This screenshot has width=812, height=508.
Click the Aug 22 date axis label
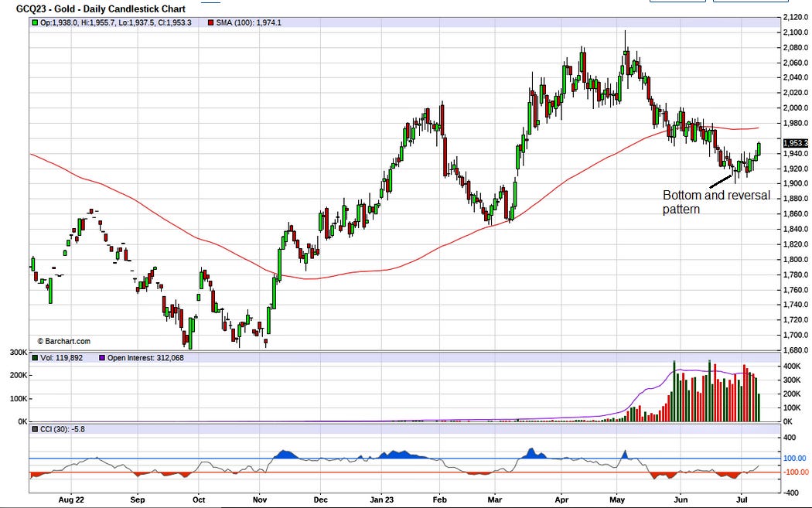click(71, 499)
